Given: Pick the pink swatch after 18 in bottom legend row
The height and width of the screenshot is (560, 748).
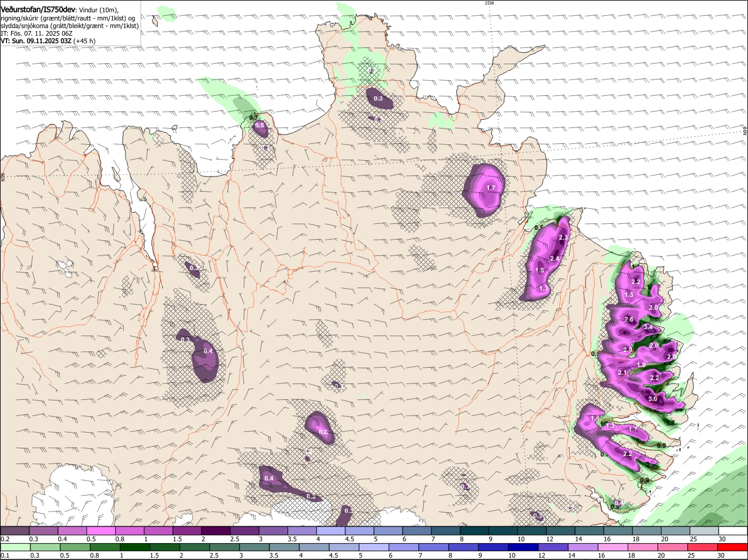Looking at the screenshot, I should (643, 547).
